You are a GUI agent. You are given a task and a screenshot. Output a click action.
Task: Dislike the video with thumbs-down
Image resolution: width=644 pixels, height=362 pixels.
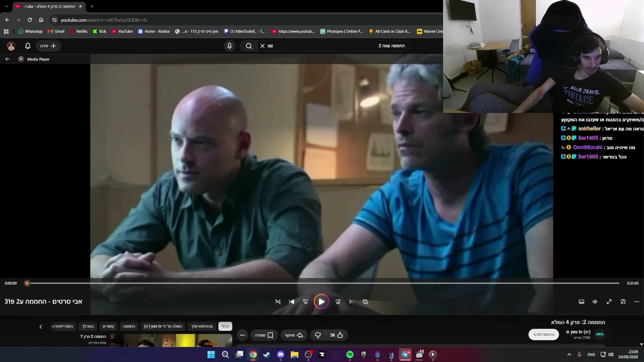coord(317,335)
